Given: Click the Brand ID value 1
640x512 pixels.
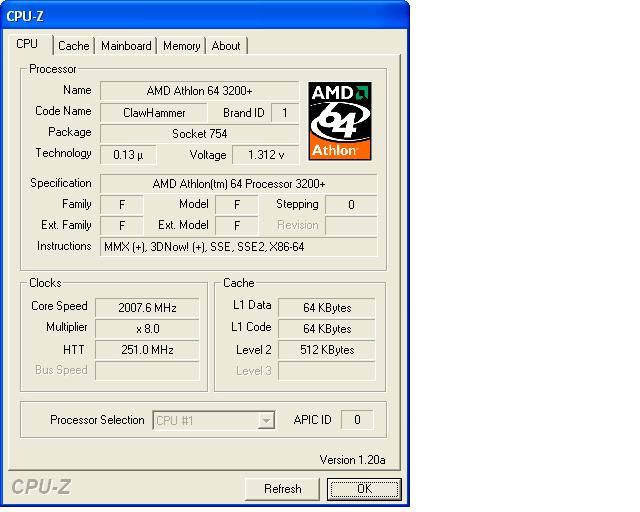Looking at the screenshot, I should pos(285,113).
